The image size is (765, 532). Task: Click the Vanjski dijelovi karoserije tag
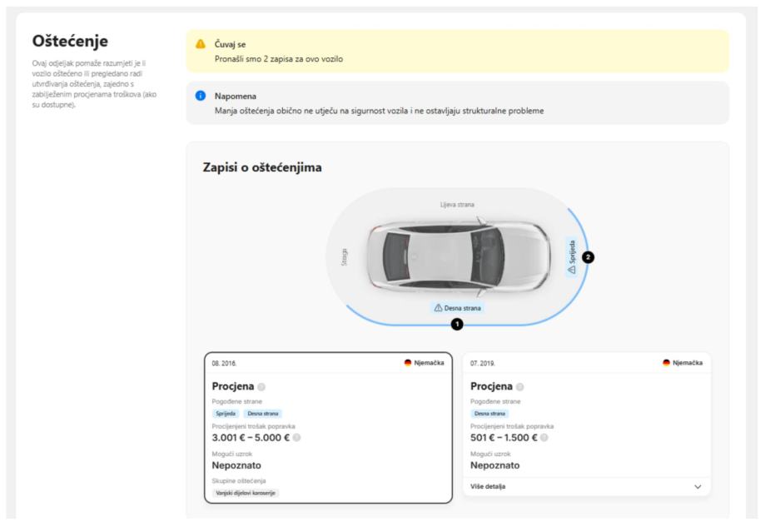(x=246, y=493)
